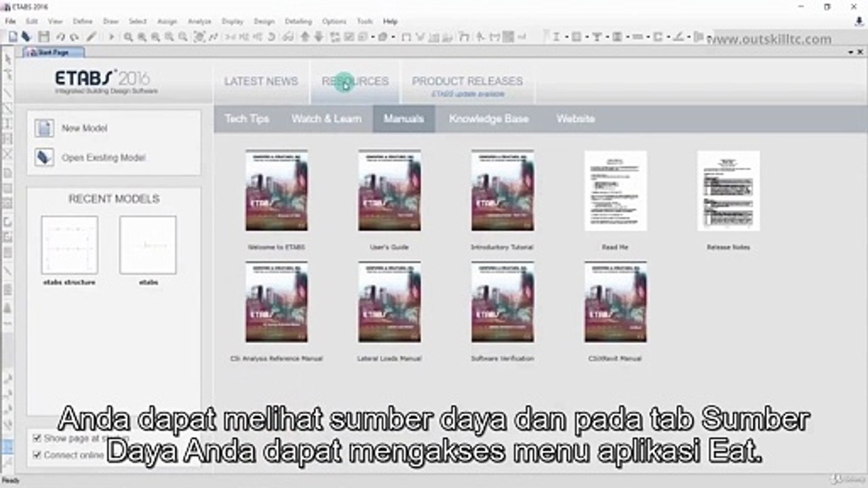Screen dimensions: 868x488
Task: Select the Knowledge Base sub-tab
Action: (488, 119)
